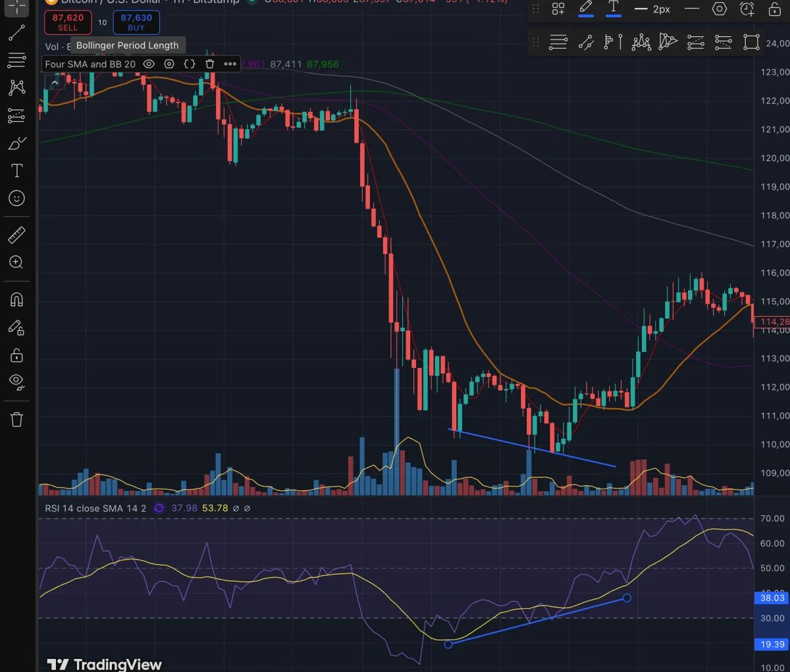The width and height of the screenshot is (790, 672).
Task: Open drawing templates icon in floating toolbar
Action: [x=558, y=9]
